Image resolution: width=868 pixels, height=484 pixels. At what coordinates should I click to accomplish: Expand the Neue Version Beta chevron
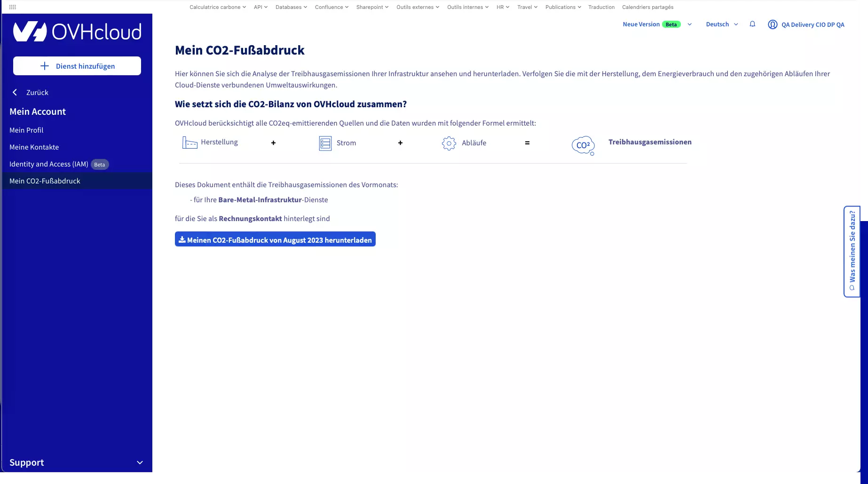click(689, 24)
